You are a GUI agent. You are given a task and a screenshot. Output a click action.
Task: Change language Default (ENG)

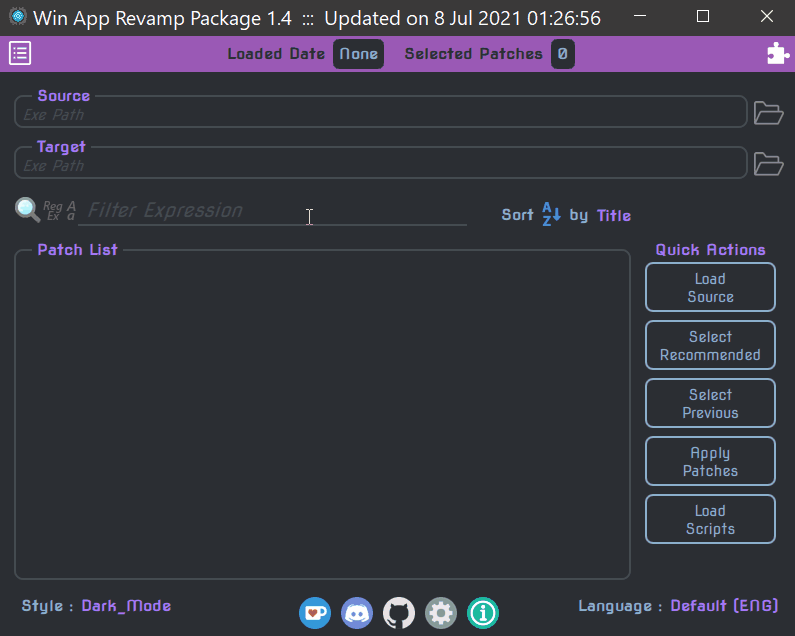[724, 606]
